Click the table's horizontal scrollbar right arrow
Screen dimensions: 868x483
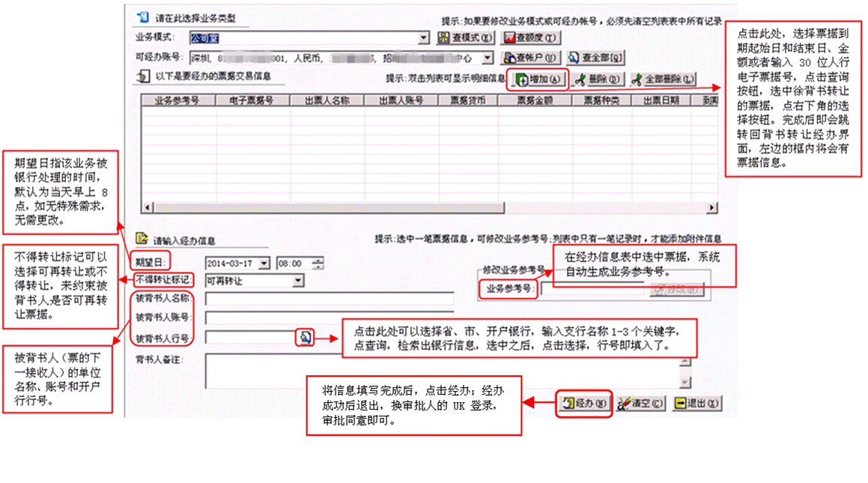(712, 207)
